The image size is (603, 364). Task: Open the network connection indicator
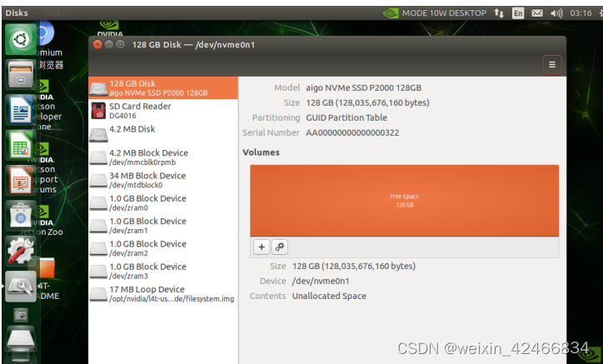(x=499, y=13)
